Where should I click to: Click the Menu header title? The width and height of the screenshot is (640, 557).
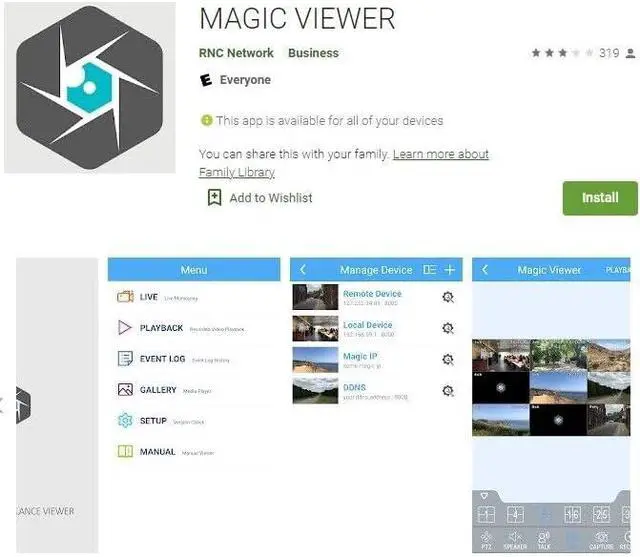[x=194, y=270]
